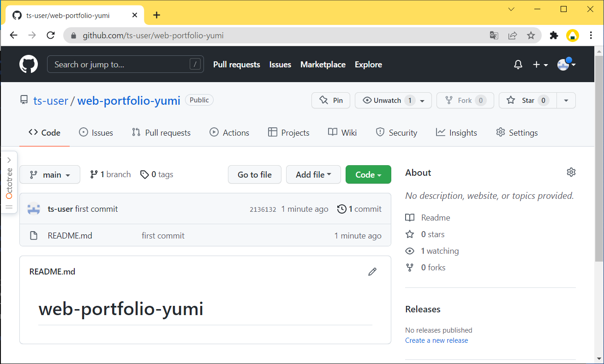Go to Pull requests in top navigation

click(237, 65)
